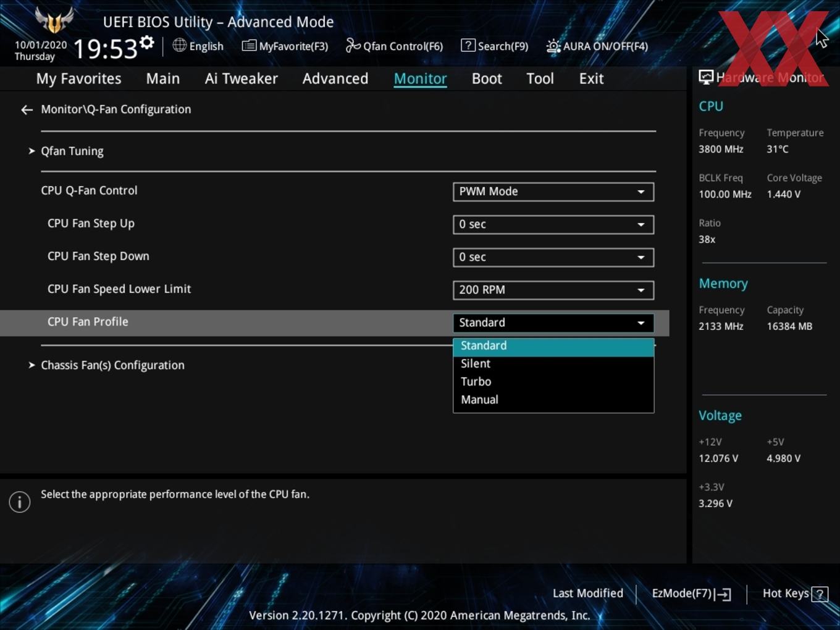
Task: Go to Main tab
Action: click(x=163, y=78)
